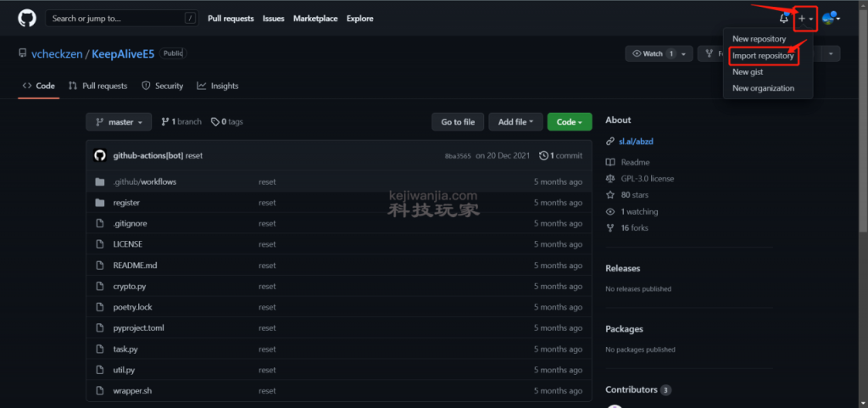
Task: Click the GitHub octocat logo
Action: pyautogui.click(x=27, y=18)
